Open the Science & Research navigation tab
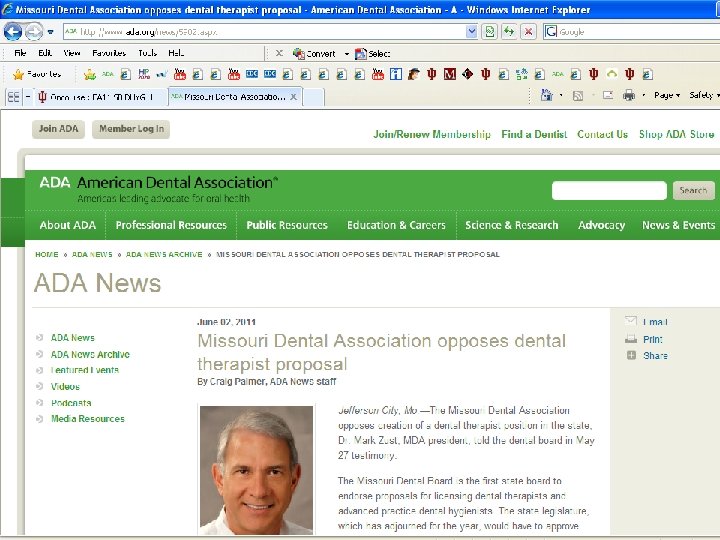The height and width of the screenshot is (540, 720). tap(512, 225)
